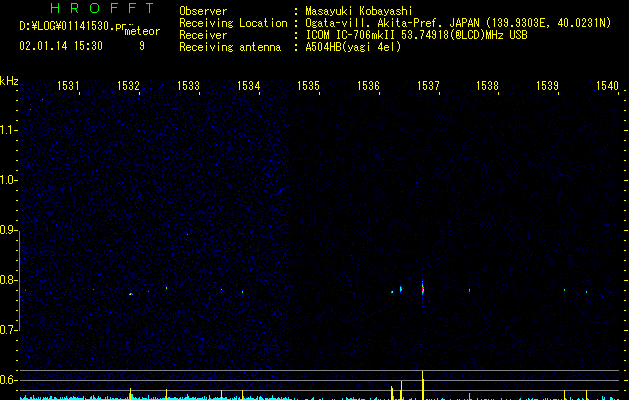The height and width of the screenshot is (400, 629).
Task: Click the 1.1 frequency axis label
Action: point(8,130)
